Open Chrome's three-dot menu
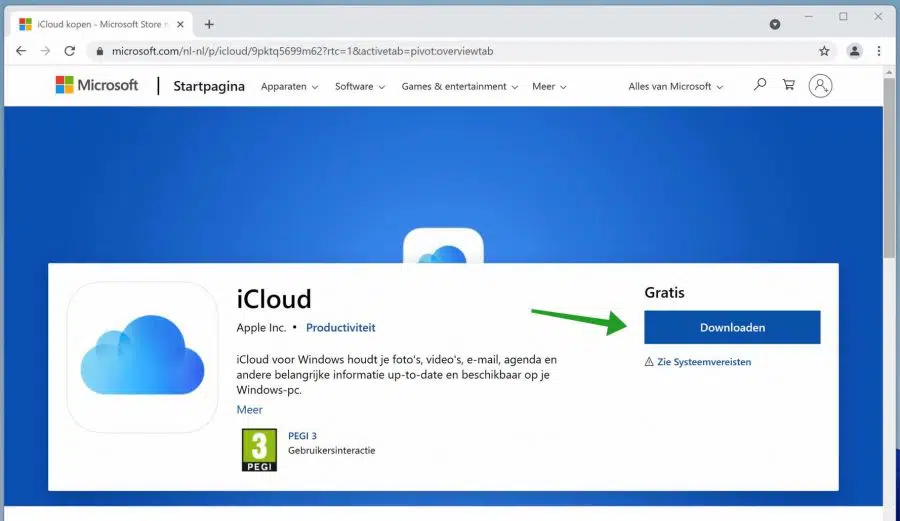This screenshot has height=521, width=900. 879,51
